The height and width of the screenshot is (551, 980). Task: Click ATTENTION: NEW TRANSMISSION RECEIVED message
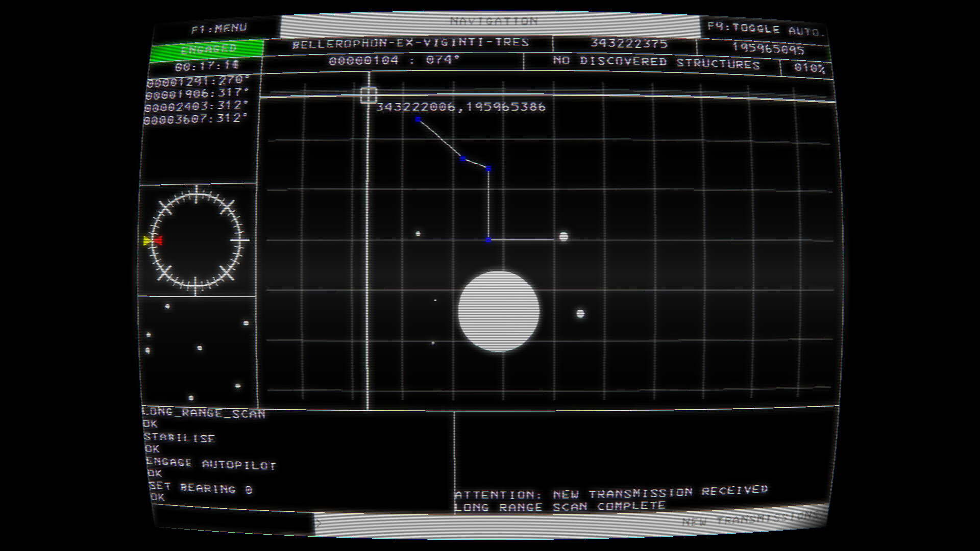pyautogui.click(x=611, y=492)
